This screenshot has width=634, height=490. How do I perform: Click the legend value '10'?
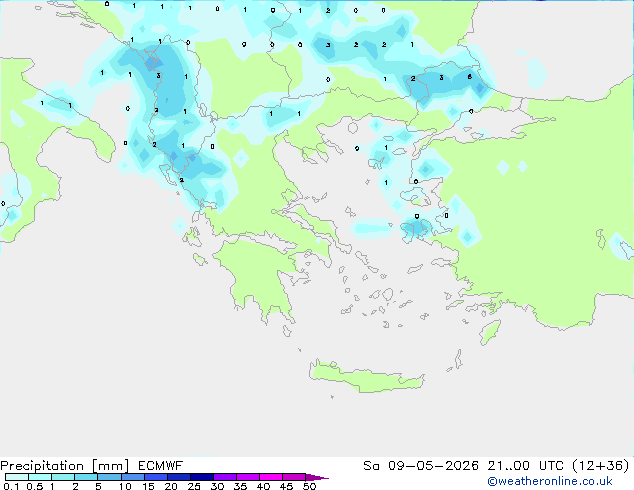(125, 486)
